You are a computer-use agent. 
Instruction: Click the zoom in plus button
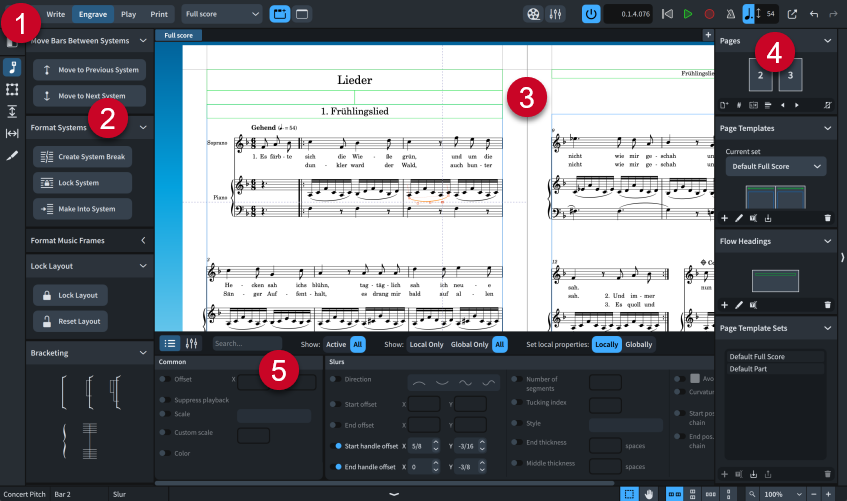point(827,494)
